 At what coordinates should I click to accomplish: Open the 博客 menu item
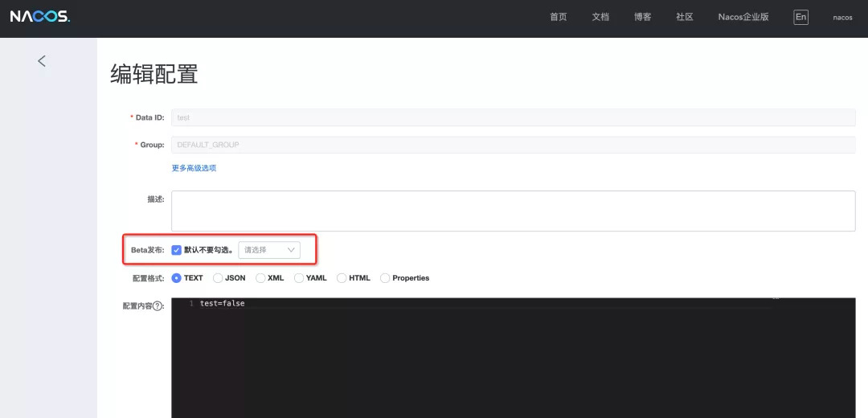pos(642,17)
